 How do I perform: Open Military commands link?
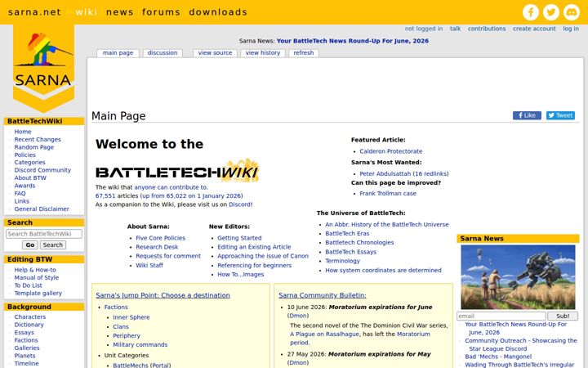140,345
